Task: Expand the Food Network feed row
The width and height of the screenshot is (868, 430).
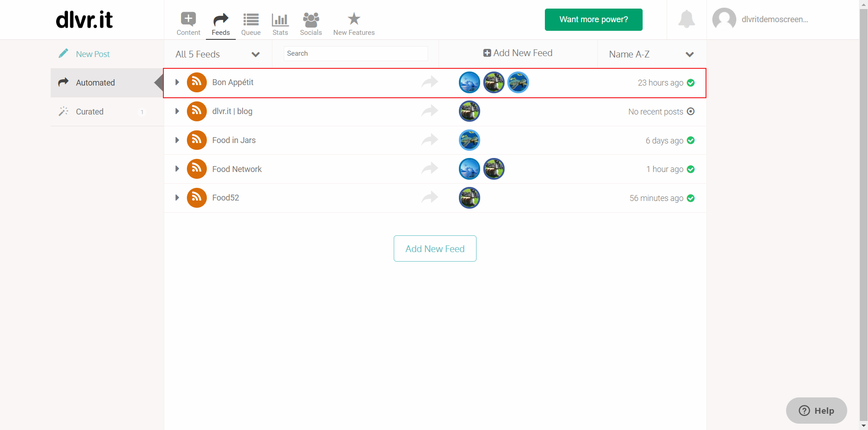Action: [177, 169]
